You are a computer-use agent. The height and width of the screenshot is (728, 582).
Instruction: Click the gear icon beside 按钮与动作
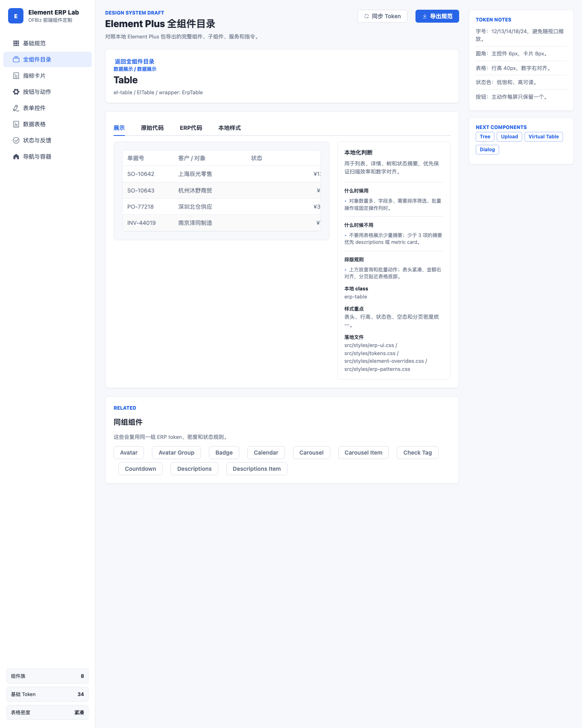pyautogui.click(x=16, y=92)
